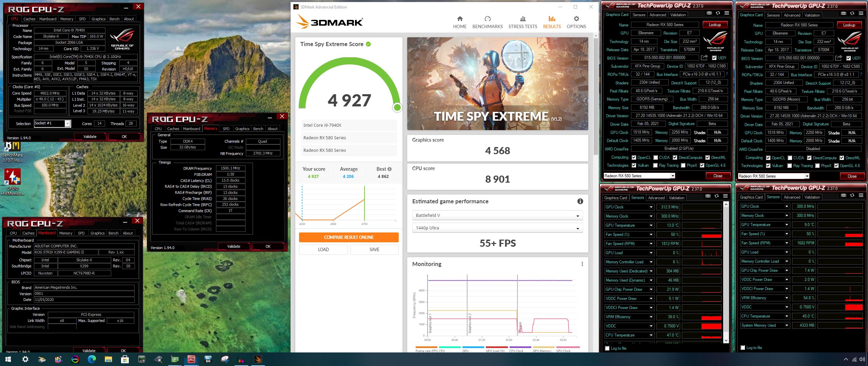Toggle Vulkan checkbox in left GPU-Z window

click(x=634, y=165)
